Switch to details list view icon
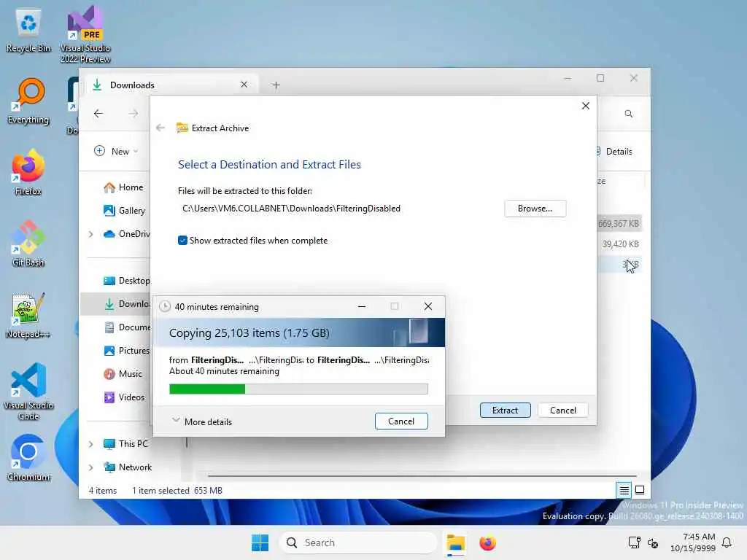Viewport: 747px width, 560px height. click(624, 490)
